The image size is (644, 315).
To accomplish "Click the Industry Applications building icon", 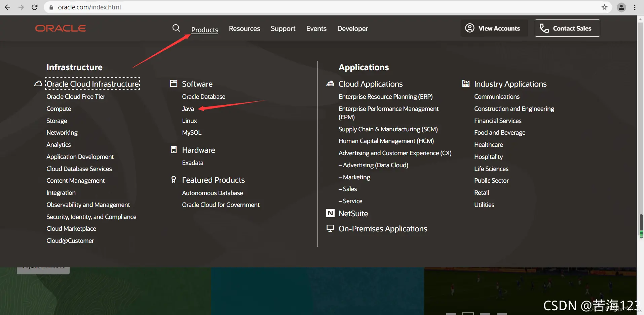I will pyautogui.click(x=466, y=84).
